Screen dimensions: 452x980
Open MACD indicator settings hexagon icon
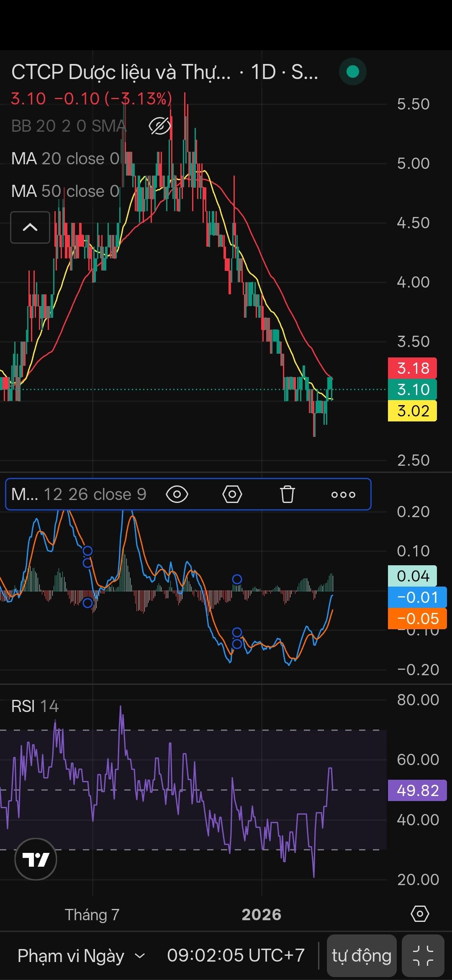click(232, 494)
